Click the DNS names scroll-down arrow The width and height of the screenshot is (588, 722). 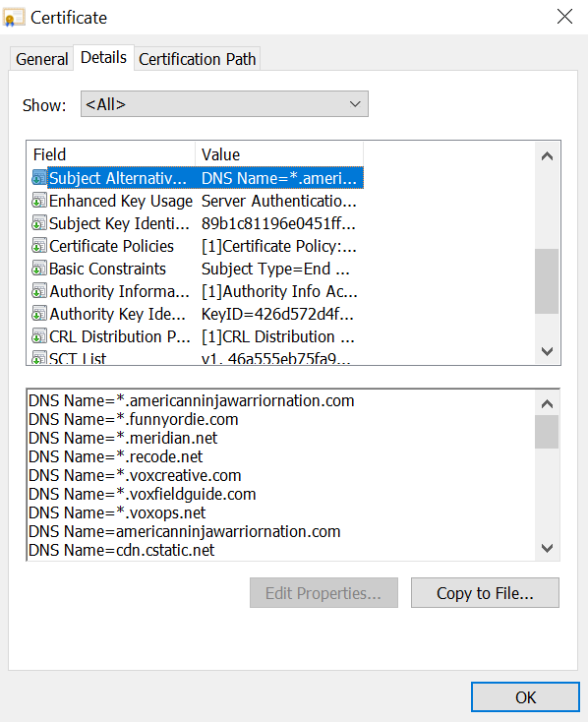click(x=547, y=548)
